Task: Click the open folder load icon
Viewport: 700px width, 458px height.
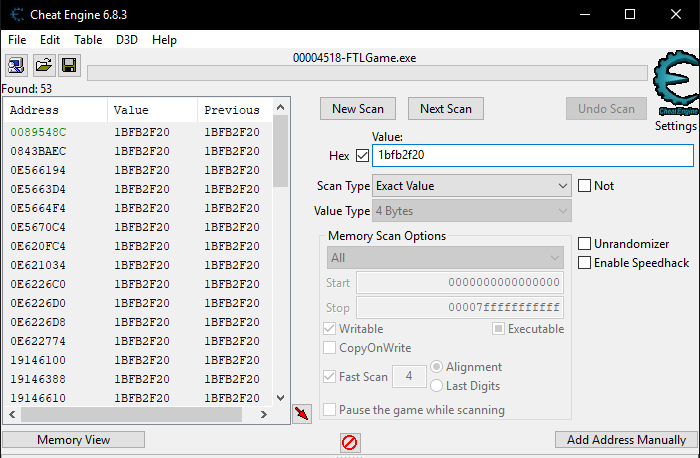Action: point(43,66)
